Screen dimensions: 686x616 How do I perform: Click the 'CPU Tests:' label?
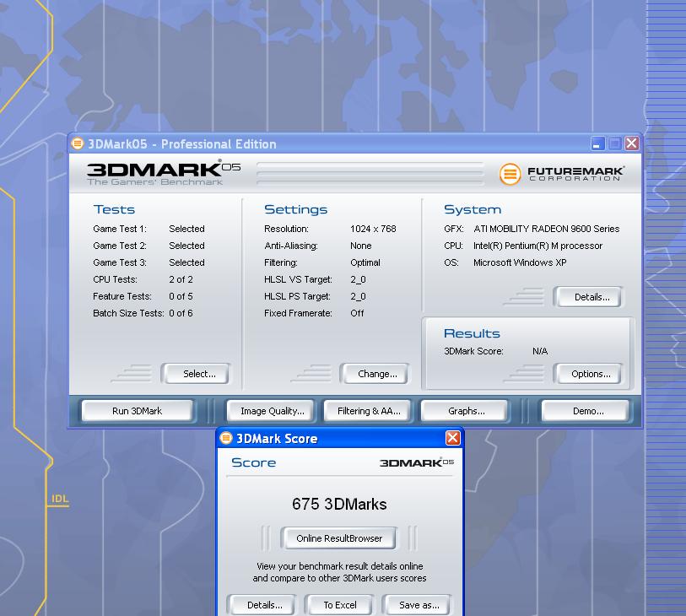(x=115, y=279)
